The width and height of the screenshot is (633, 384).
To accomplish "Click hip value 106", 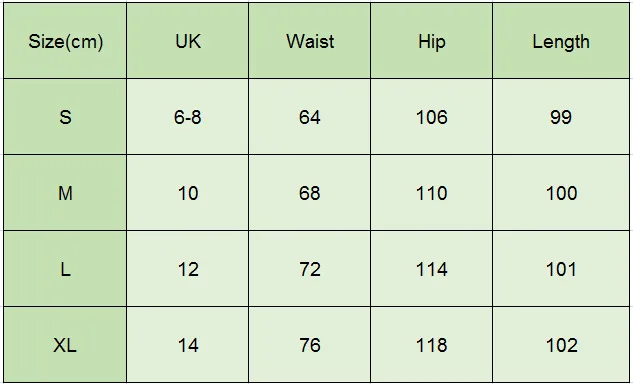I will coord(432,117).
